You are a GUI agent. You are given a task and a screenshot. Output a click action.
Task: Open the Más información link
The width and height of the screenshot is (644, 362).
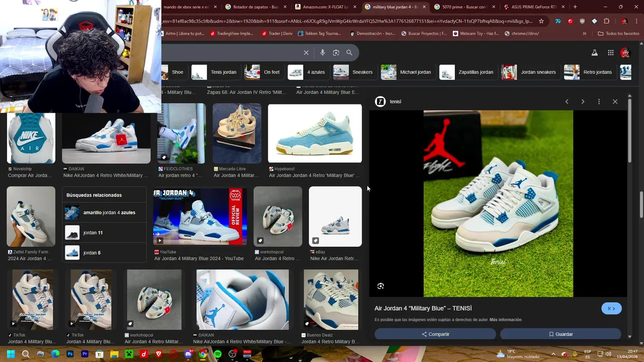pos(505,320)
